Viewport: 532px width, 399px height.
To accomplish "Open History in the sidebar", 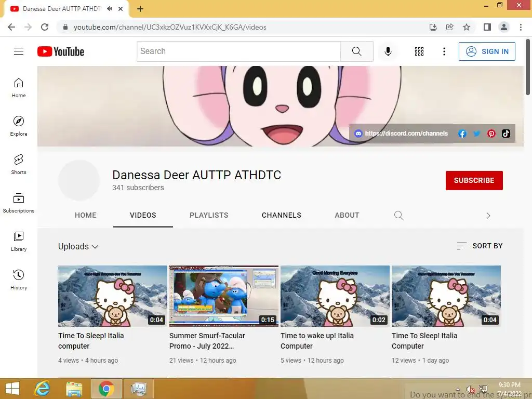I will point(19,280).
